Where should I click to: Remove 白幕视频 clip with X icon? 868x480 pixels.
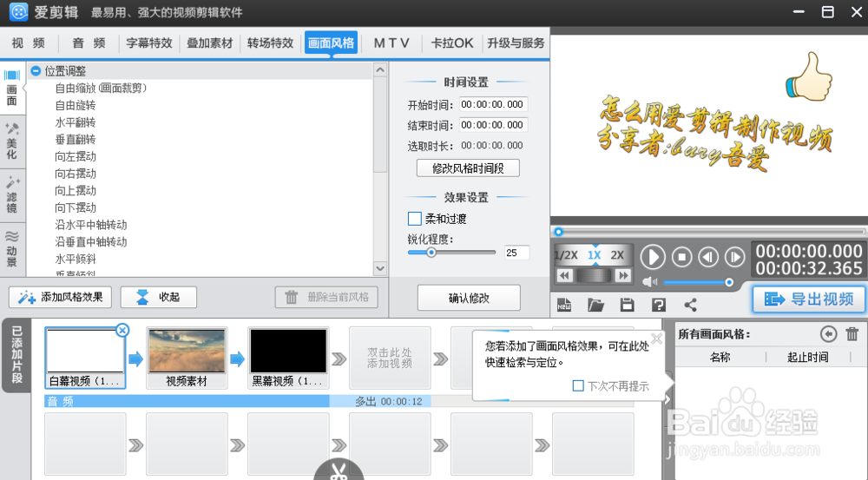pos(122,331)
